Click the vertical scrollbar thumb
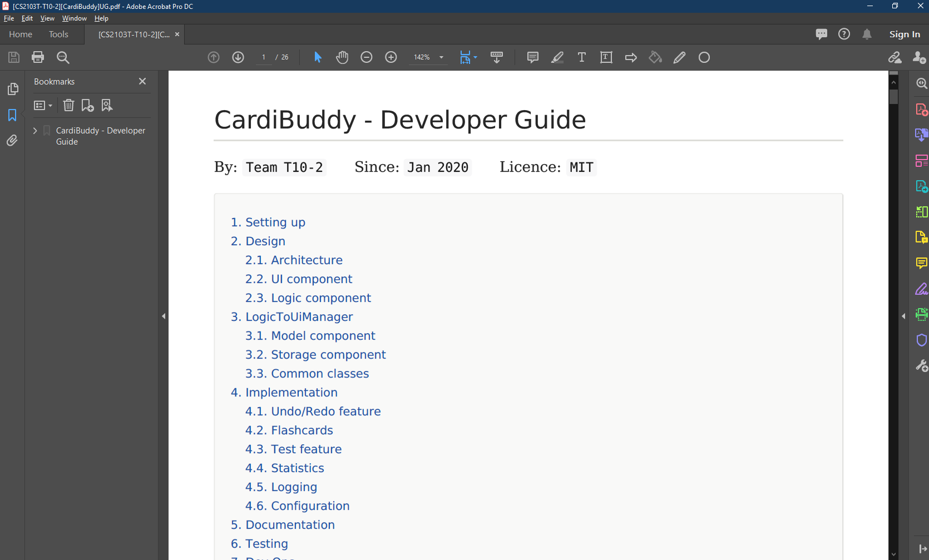929x560 pixels. coord(893,97)
